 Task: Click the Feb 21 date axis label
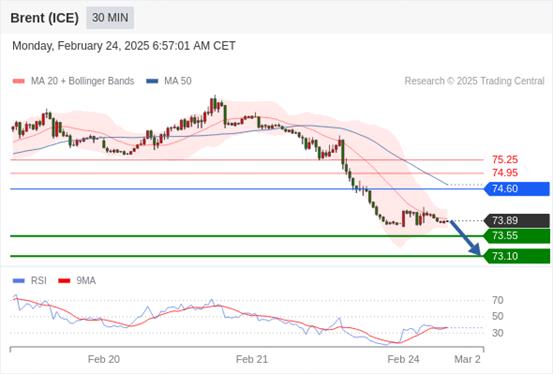[252, 359]
